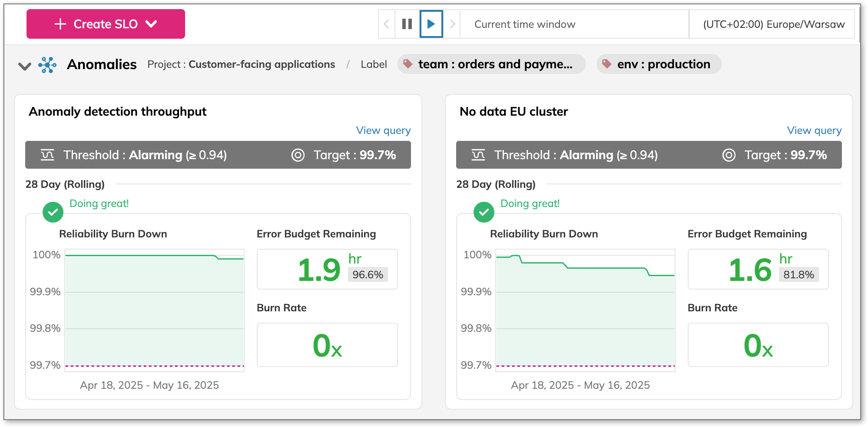This screenshot has width=868, height=427.
Task: Go to the previous time window arrow
Action: (387, 24)
